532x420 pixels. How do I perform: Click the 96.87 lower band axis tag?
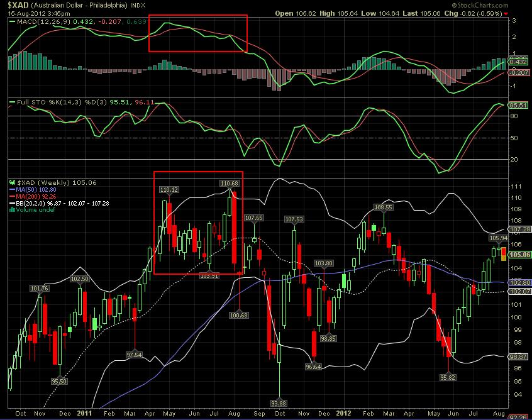pyautogui.click(x=518, y=356)
